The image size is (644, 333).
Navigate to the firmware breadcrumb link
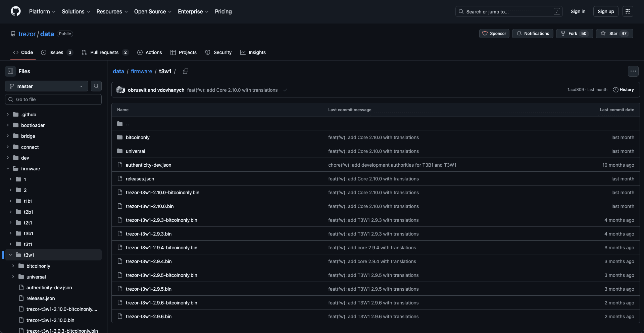click(141, 71)
